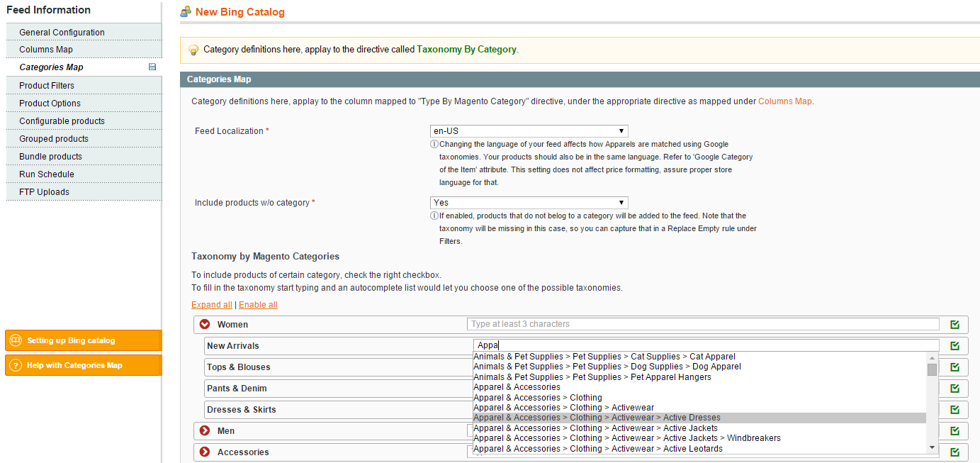Open the Categories Map tab
The width and height of the screenshot is (980, 463).
point(84,67)
